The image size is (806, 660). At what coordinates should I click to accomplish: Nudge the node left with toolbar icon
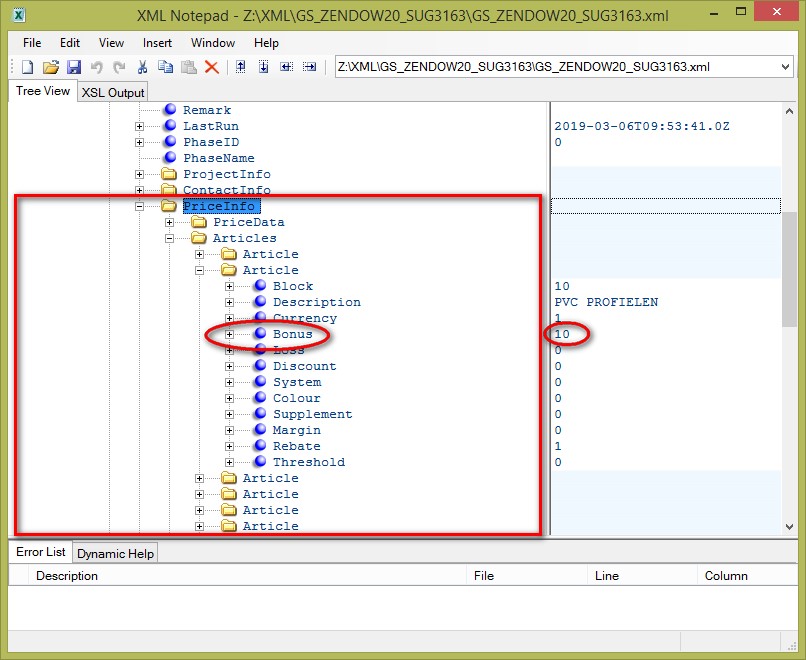pos(286,67)
